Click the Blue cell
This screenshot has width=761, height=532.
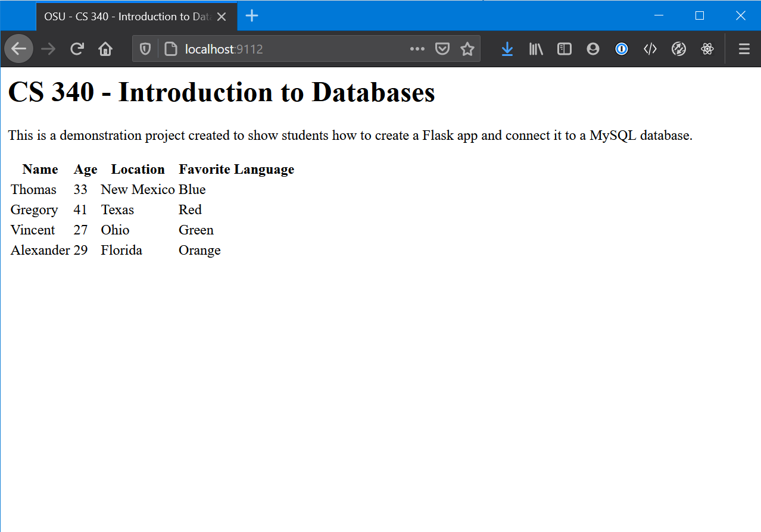192,189
